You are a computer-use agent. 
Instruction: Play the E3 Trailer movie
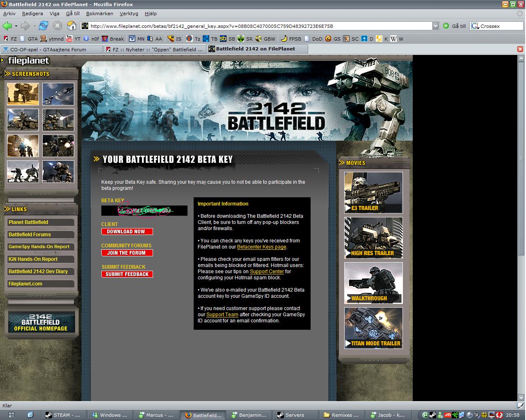[x=373, y=192]
